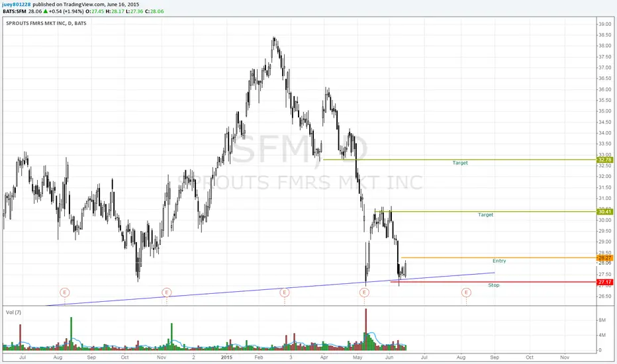Click the Vol (7) indicator label
This screenshot has height=364, width=617.
click(13, 312)
